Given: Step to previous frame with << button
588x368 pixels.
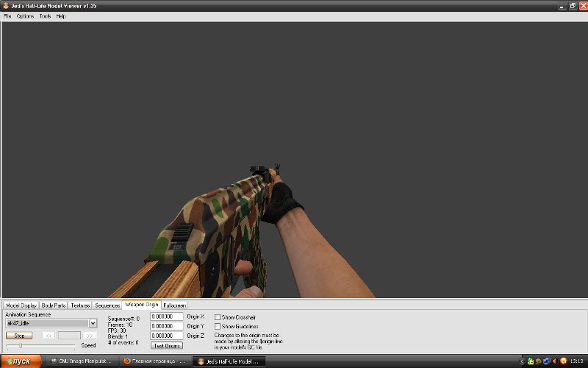Looking at the screenshot, I should click(49, 336).
